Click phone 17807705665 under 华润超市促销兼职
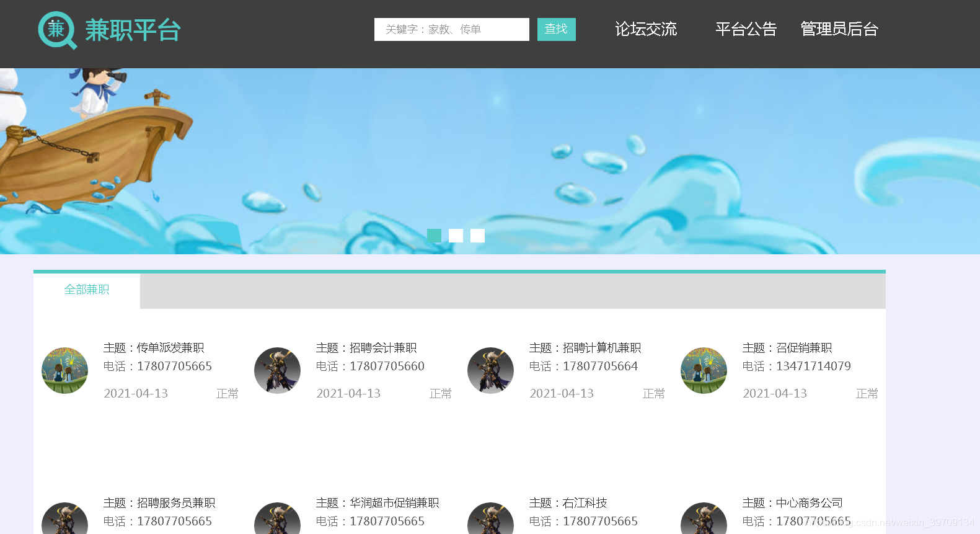980x534 pixels. [387, 522]
